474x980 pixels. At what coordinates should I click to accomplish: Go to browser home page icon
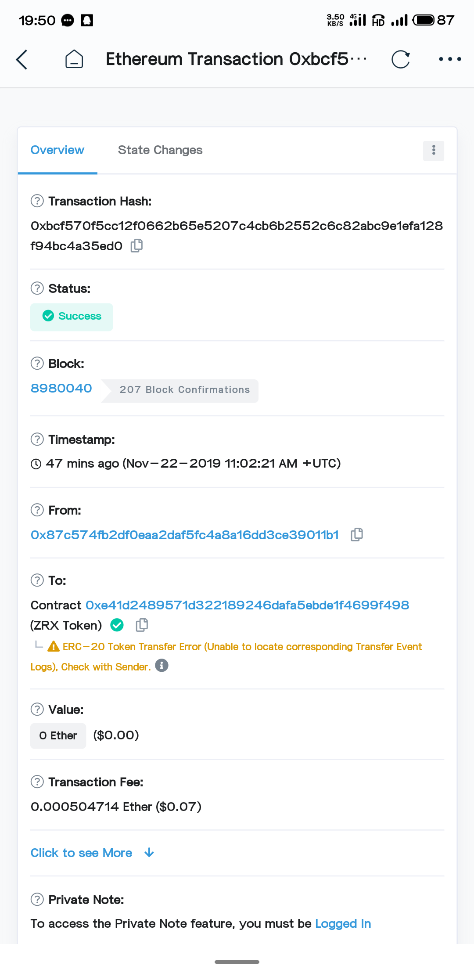click(x=74, y=59)
